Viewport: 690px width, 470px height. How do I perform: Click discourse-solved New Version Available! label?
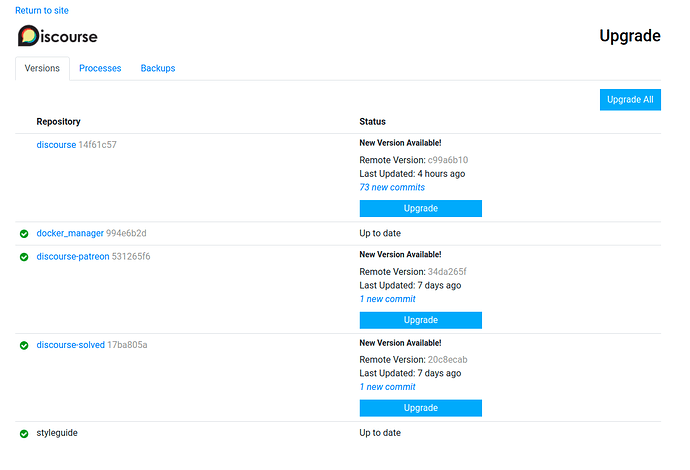point(400,343)
